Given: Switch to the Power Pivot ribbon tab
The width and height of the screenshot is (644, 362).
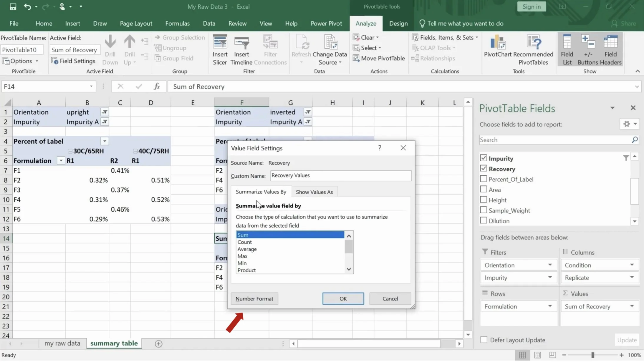Looking at the screenshot, I should [326, 23].
